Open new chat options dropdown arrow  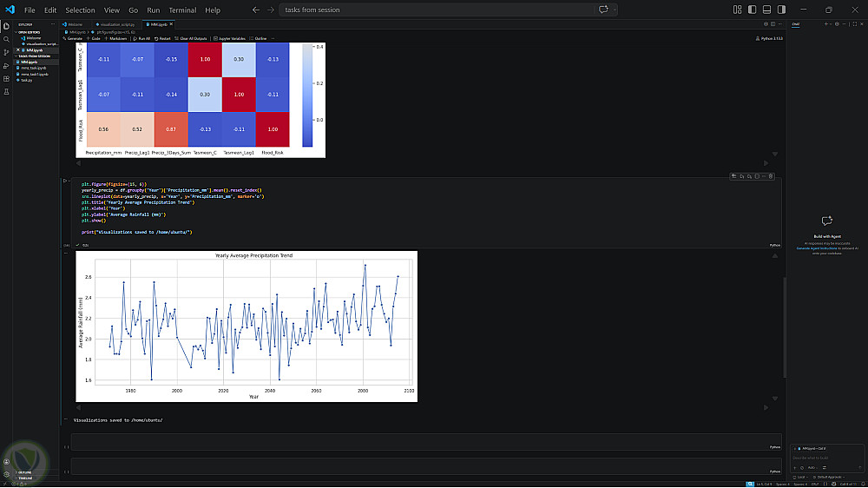pyautogui.click(x=831, y=24)
